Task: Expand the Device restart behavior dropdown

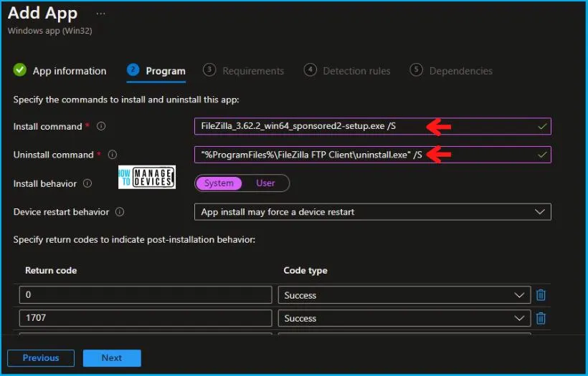Action: 372,212
